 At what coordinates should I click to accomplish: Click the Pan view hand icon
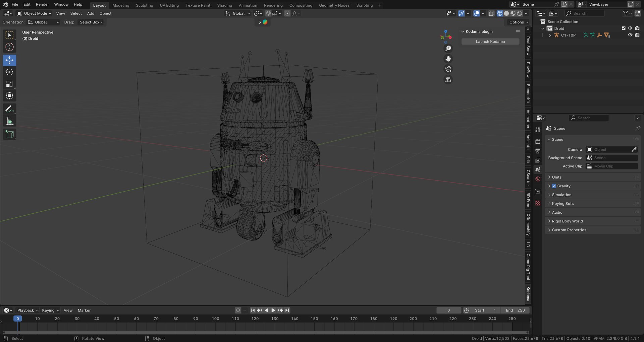[448, 59]
